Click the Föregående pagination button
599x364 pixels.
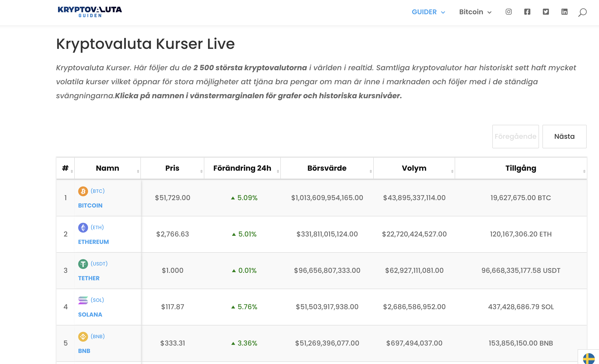(x=515, y=137)
